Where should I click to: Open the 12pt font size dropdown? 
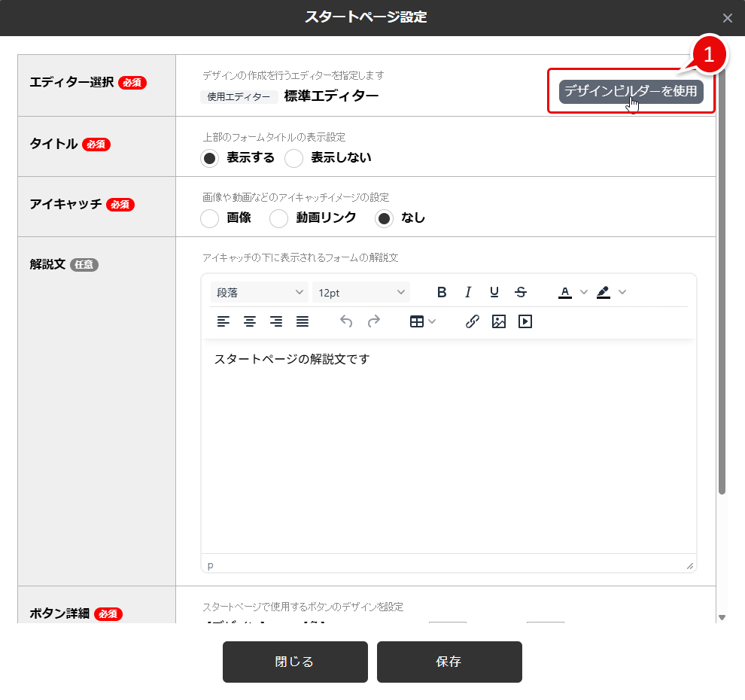(x=361, y=292)
